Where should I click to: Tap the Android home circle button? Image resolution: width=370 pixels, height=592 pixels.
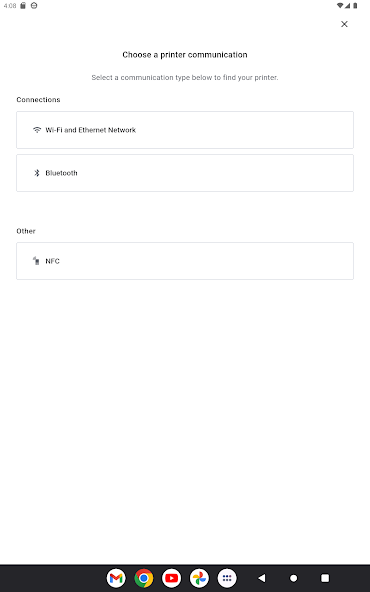click(x=293, y=578)
